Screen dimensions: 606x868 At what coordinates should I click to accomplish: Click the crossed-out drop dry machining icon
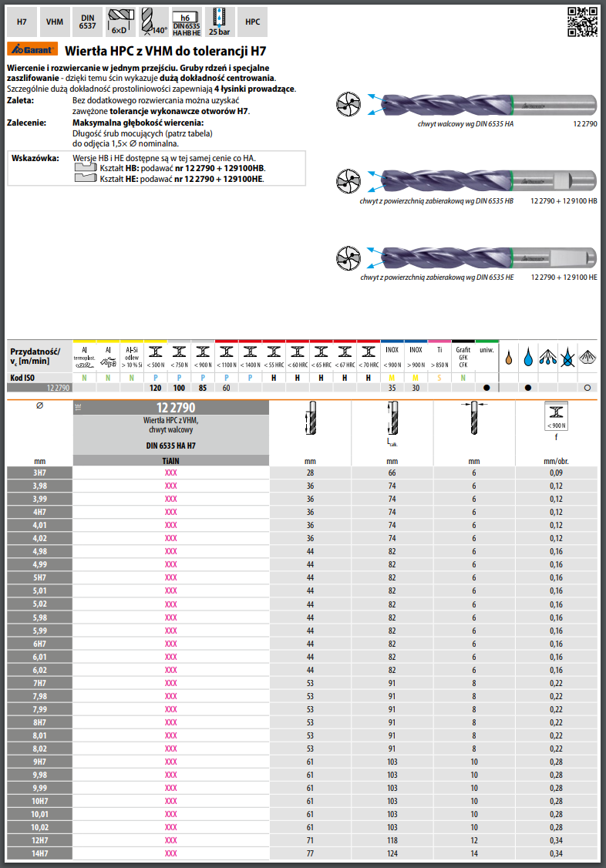pyautogui.click(x=567, y=358)
